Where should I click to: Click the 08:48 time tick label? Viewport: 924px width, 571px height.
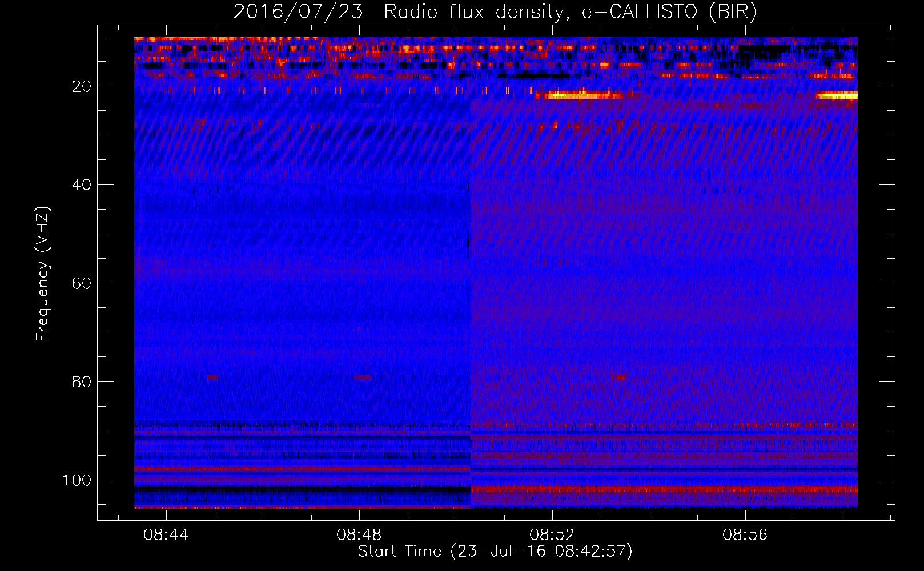pos(359,535)
